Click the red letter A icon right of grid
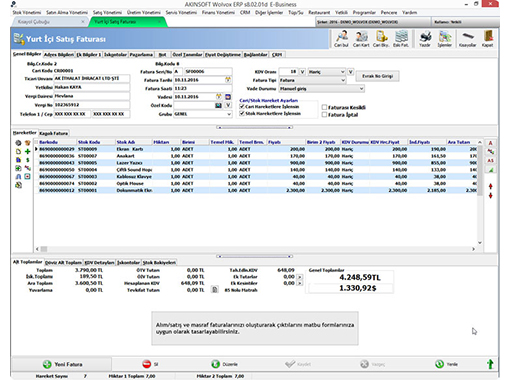The image size is (510, 380). [x=490, y=143]
